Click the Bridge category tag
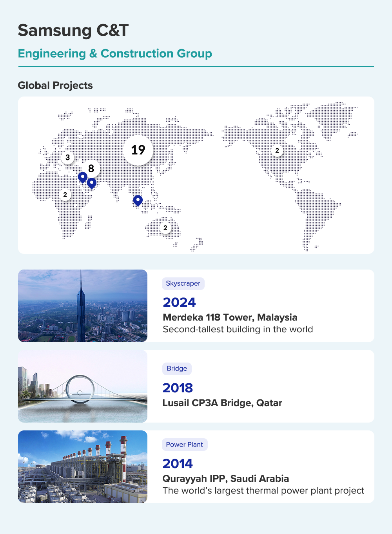Image resolution: width=392 pixels, height=534 pixels. click(177, 368)
